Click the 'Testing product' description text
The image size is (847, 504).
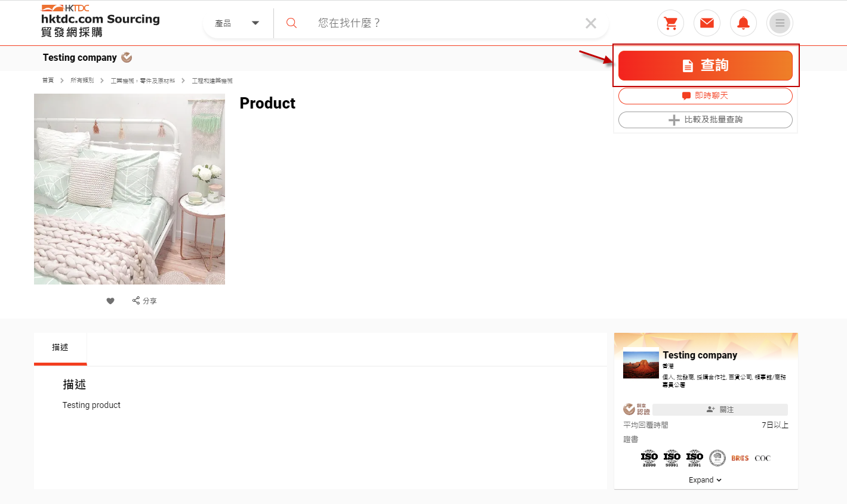(91, 405)
